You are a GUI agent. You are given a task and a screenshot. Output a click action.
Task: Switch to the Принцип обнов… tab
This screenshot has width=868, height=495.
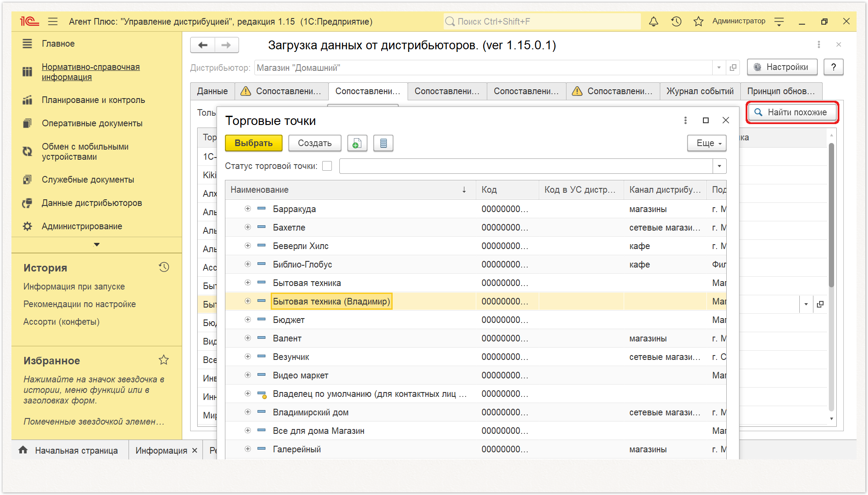click(x=781, y=91)
